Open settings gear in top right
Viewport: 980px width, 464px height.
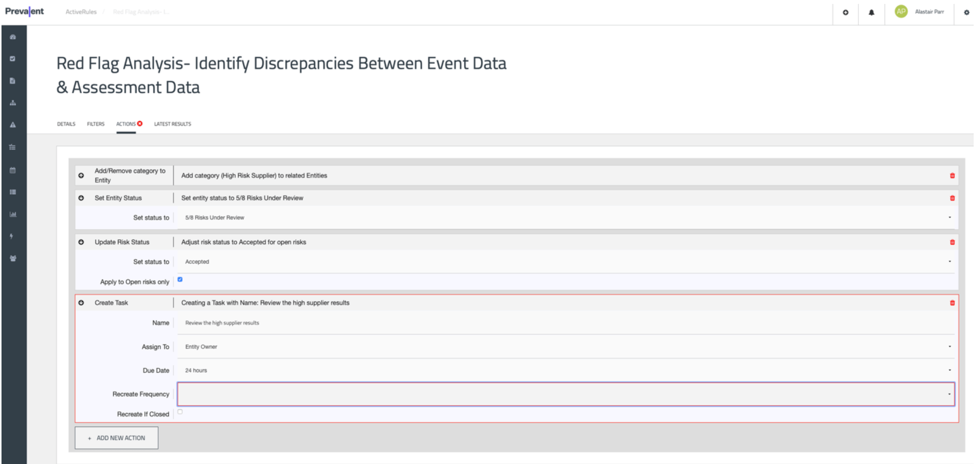point(966,12)
